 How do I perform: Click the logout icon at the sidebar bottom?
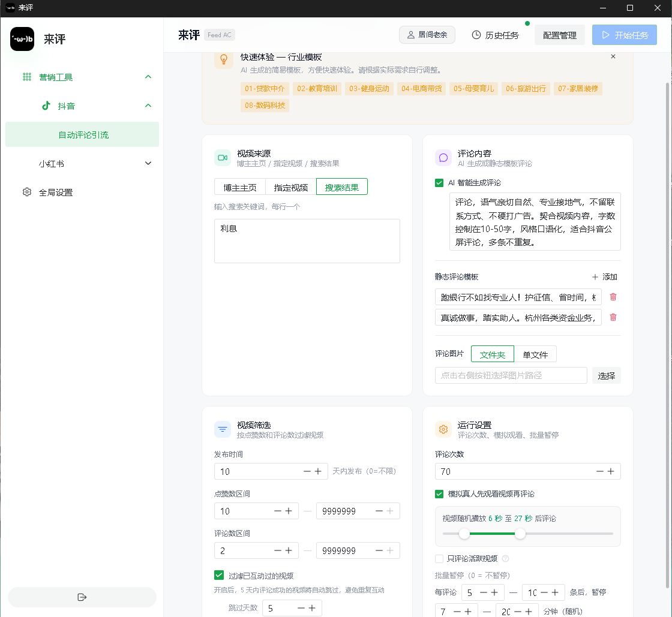point(82,597)
